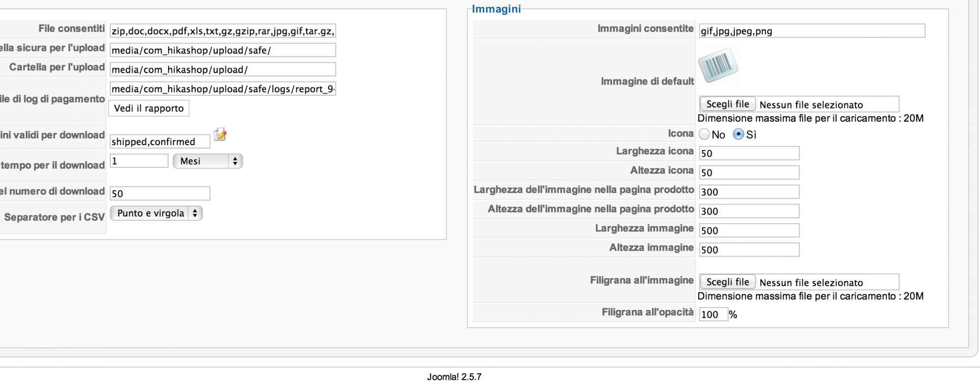The width and height of the screenshot is (980, 391).
Task: Click the Vedi il rapporto button
Action: [x=149, y=108]
